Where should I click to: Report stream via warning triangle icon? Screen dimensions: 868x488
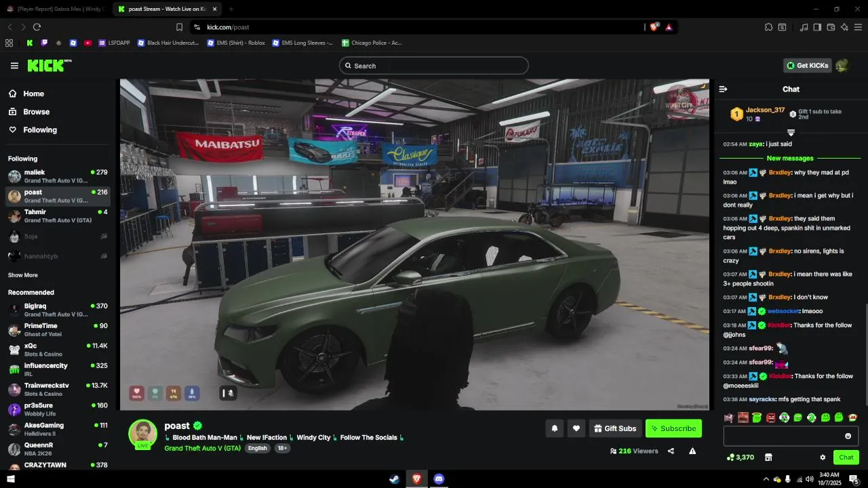[x=692, y=451]
